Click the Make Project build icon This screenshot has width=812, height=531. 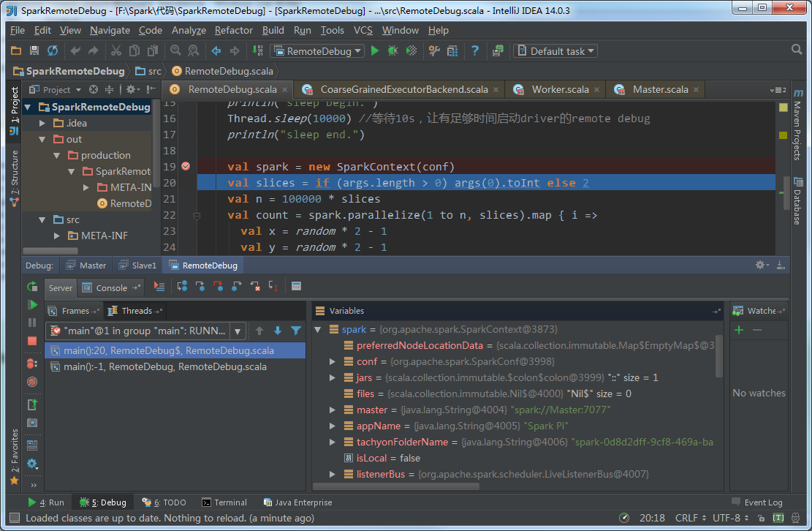click(257, 50)
